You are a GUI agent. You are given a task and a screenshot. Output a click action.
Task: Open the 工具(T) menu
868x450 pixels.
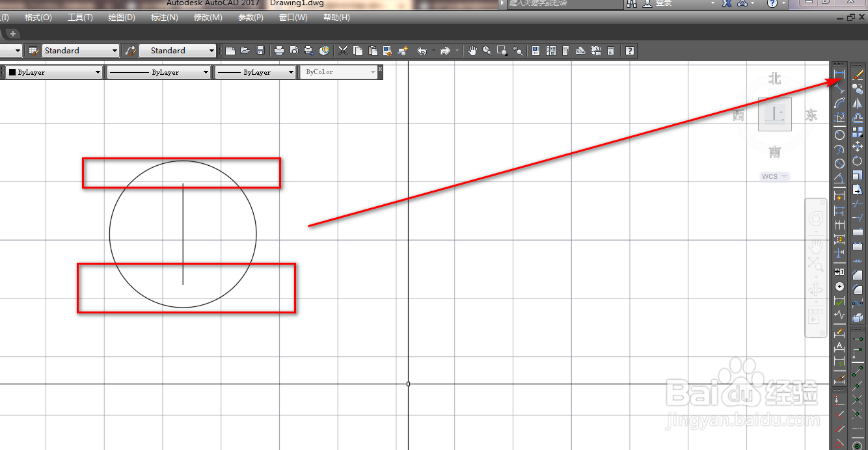tap(80, 18)
